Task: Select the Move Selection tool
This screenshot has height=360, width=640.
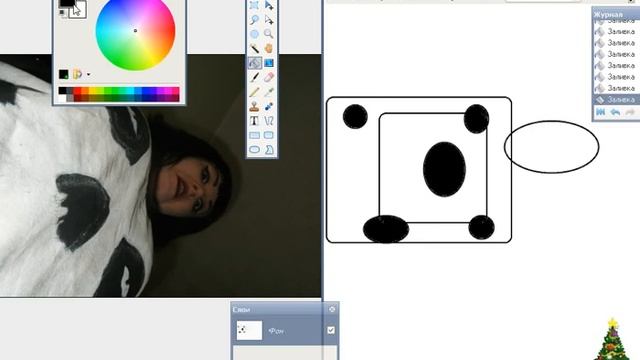Action: (269, 20)
